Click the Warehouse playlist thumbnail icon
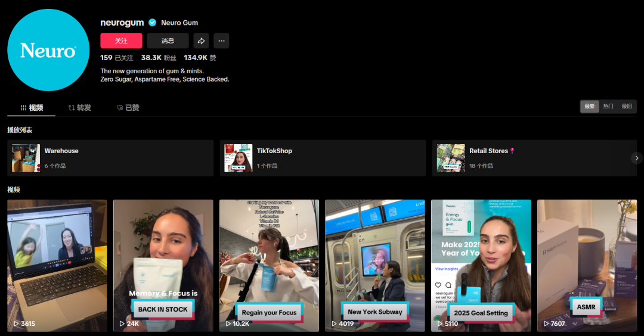This screenshot has width=644, height=336. [x=26, y=158]
